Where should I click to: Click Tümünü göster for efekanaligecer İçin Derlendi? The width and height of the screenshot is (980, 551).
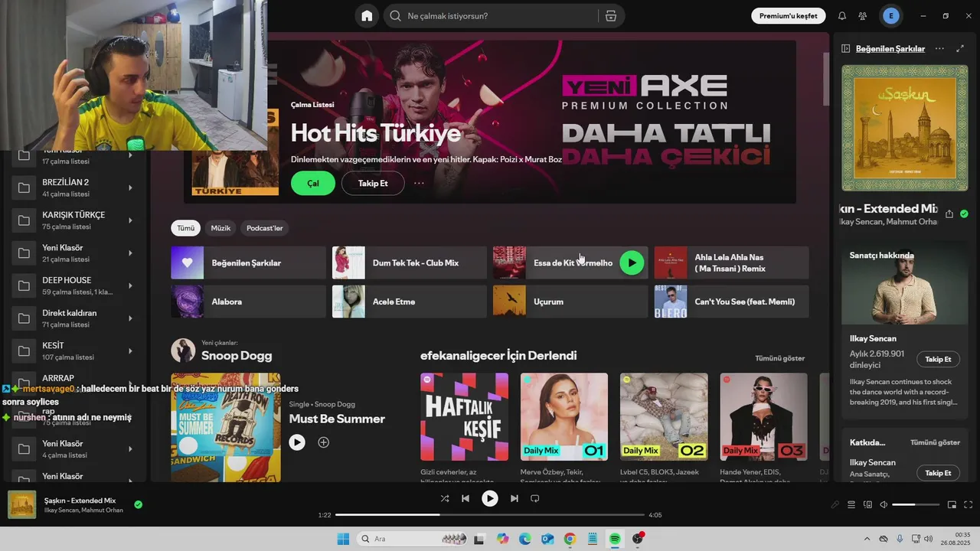[779, 358]
